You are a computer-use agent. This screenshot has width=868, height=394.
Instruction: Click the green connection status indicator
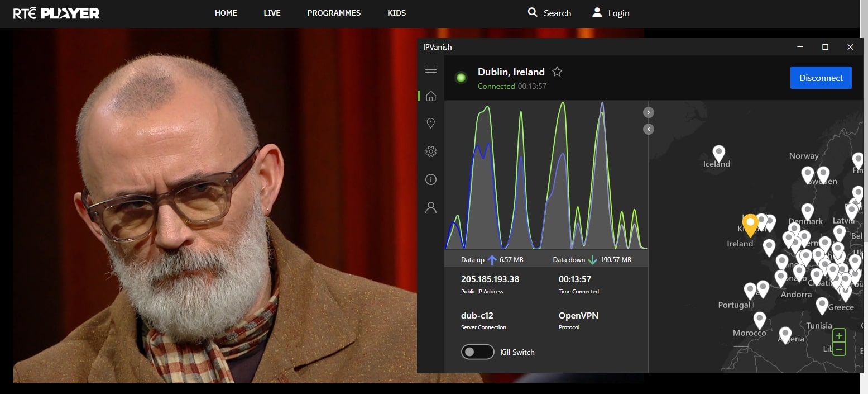pos(461,78)
